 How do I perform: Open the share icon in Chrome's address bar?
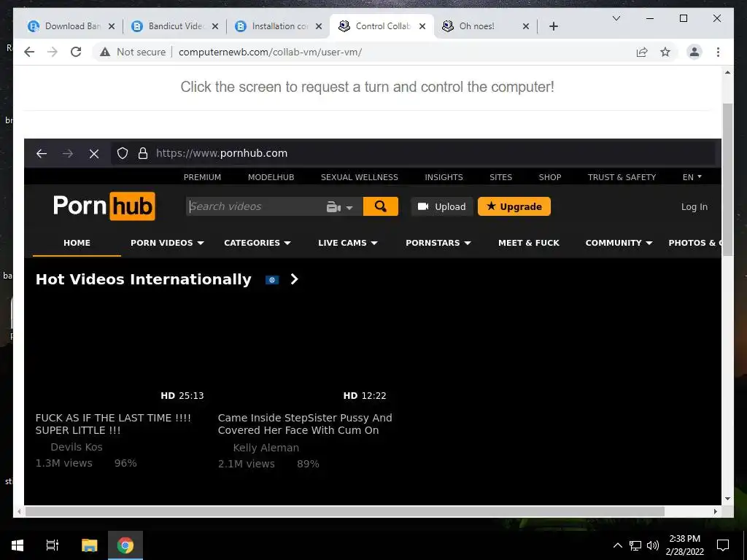coord(642,52)
